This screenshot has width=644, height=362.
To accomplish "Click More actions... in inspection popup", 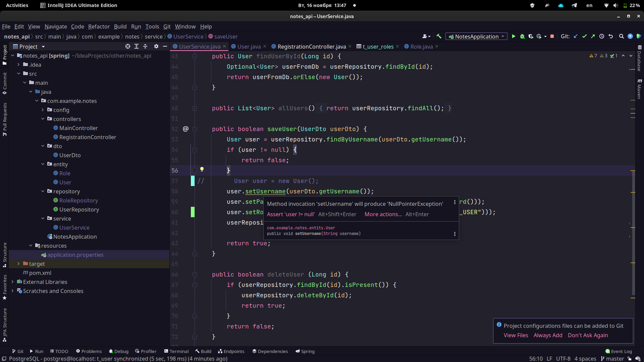I will [383, 214].
